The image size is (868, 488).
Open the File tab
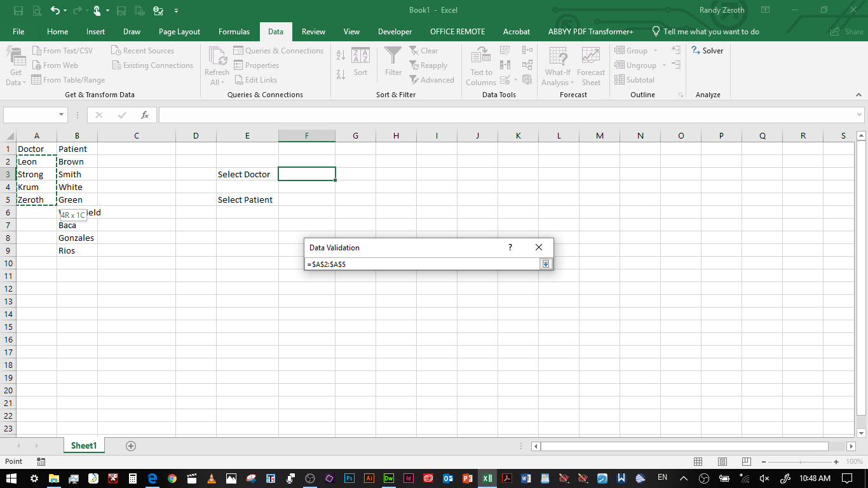[x=18, y=32]
